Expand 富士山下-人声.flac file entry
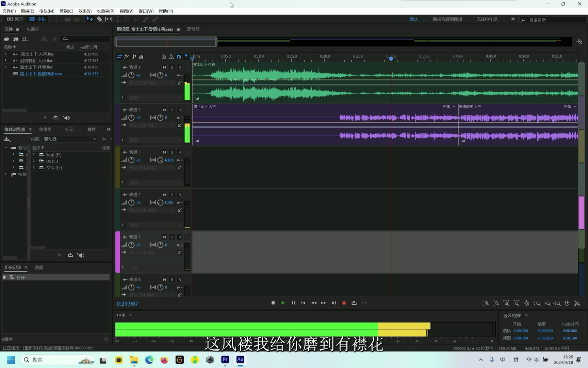This screenshot has height=368, width=588. click(5, 54)
